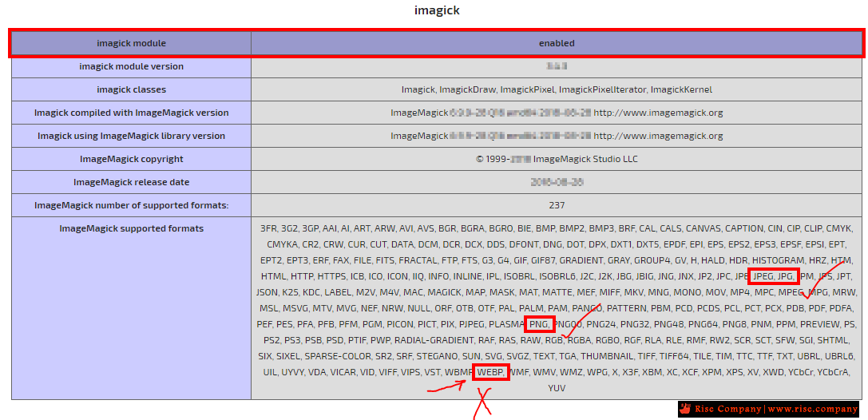This screenshot has height=420, width=868.
Task: Click "PJPEG" in the formats list
Action: pos(471,324)
